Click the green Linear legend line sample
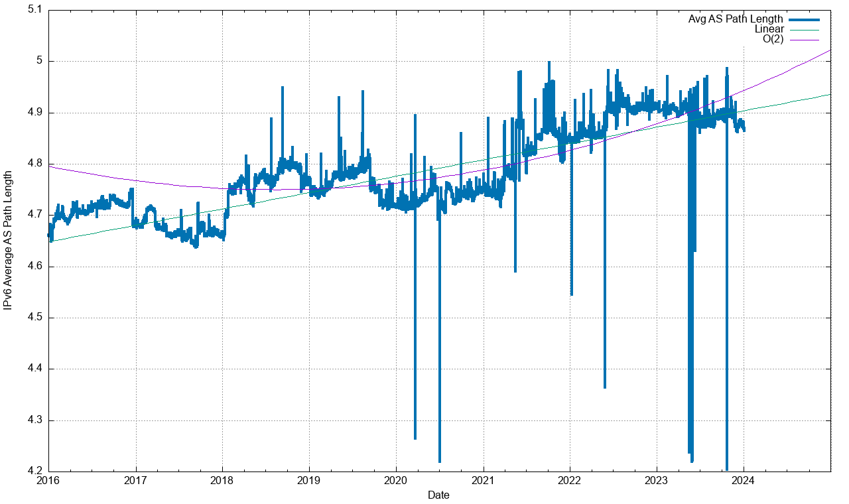The height and width of the screenshot is (504, 849). point(805,29)
